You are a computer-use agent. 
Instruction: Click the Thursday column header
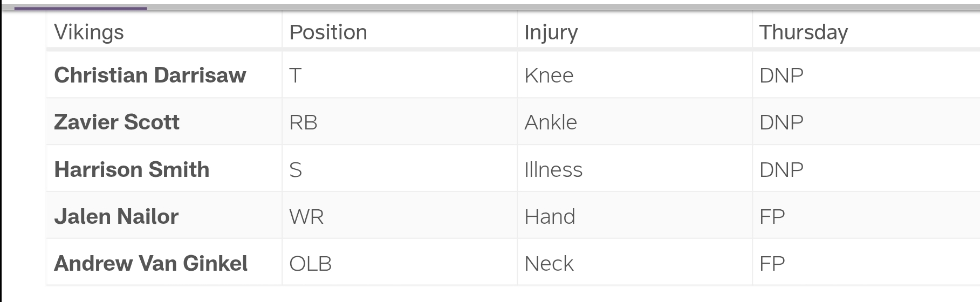click(804, 33)
